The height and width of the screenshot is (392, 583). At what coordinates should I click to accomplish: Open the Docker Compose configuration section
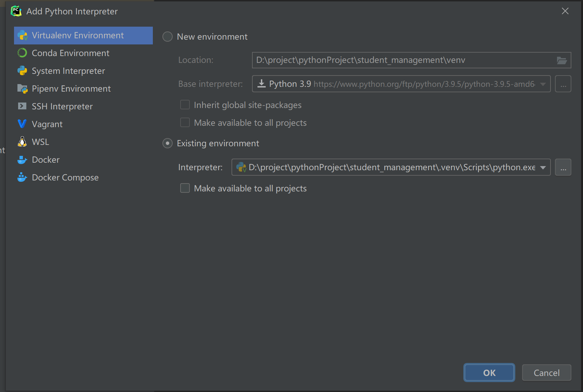65,177
